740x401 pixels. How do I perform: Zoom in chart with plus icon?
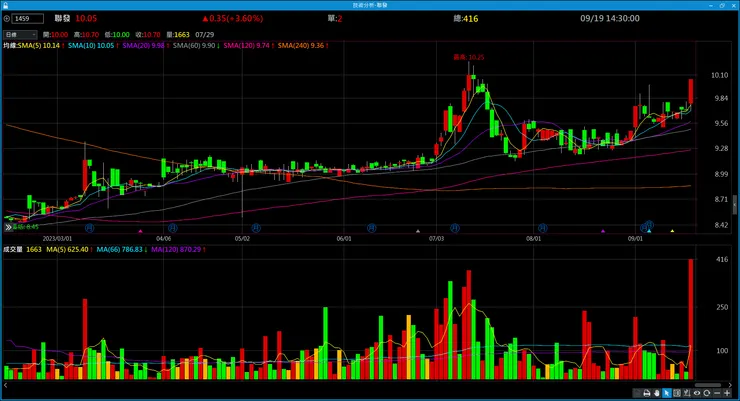point(727,393)
